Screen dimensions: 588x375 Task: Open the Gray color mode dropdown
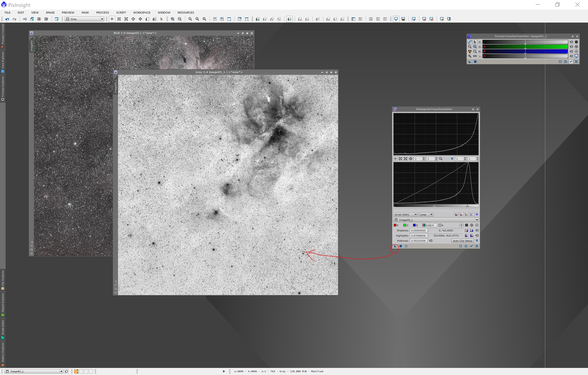pyautogui.click(x=84, y=19)
